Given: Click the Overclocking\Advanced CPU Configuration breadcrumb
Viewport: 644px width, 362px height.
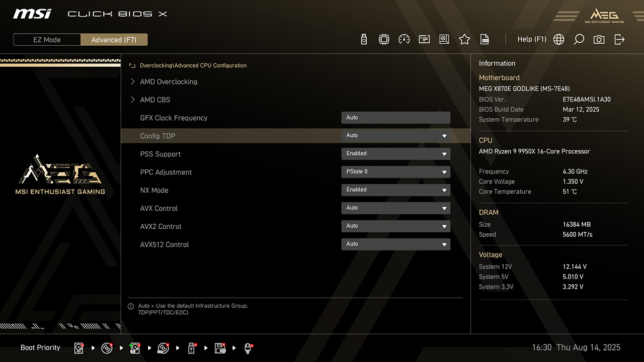Looking at the screenshot, I should pos(193,65).
